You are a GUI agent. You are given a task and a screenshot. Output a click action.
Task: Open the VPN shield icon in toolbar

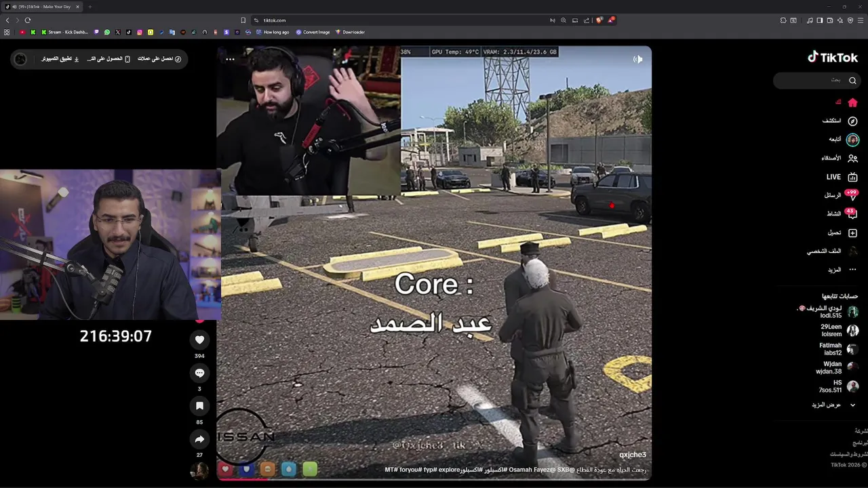click(850, 20)
